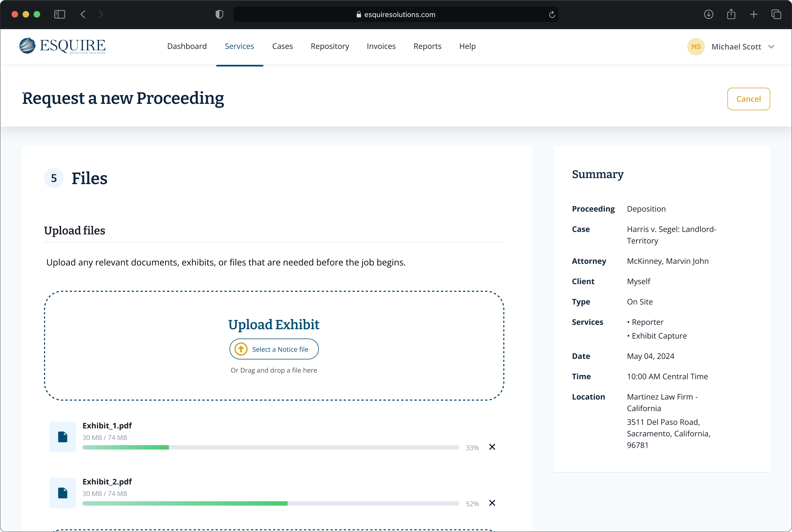Click Select a Notice file button
Image resolution: width=792 pixels, height=532 pixels.
274,349
